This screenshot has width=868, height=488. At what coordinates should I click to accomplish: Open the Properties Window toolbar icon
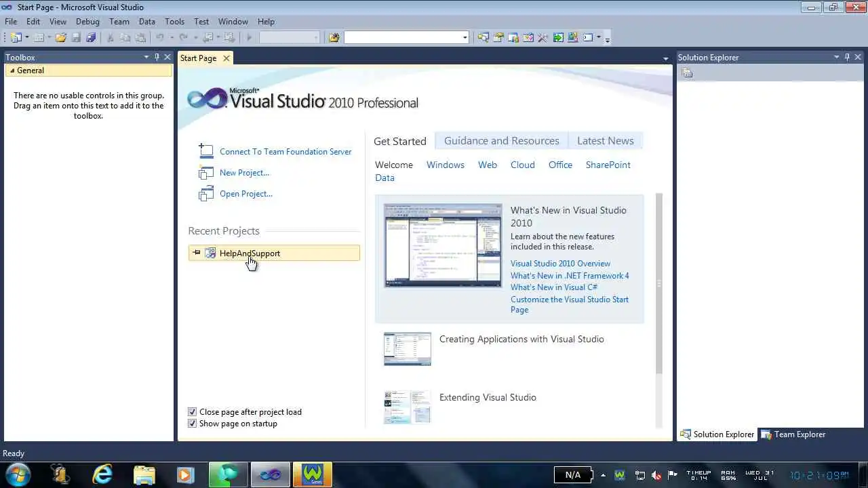tap(498, 38)
